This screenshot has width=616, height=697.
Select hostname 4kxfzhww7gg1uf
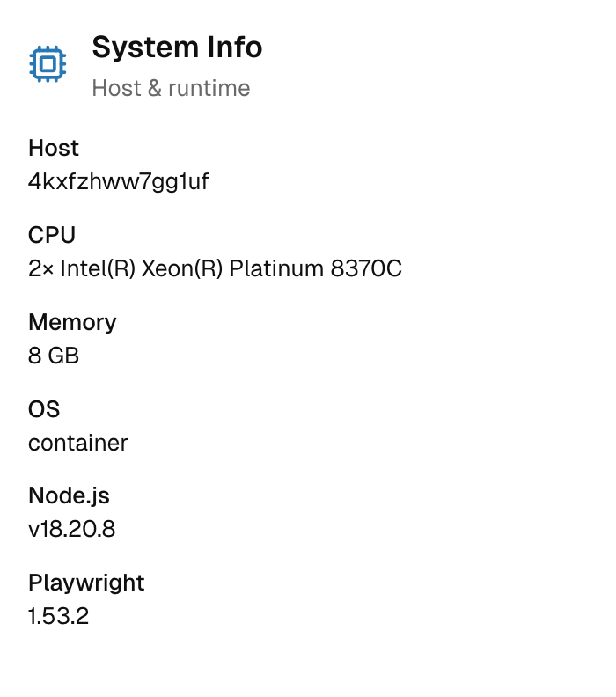point(118,181)
